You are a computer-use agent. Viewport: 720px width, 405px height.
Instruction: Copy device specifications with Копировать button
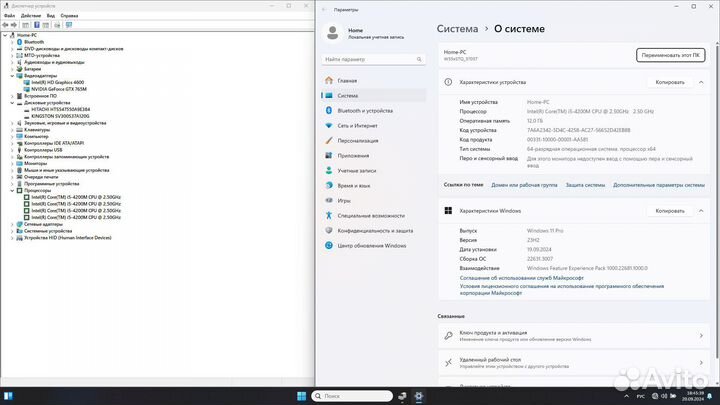click(670, 82)
